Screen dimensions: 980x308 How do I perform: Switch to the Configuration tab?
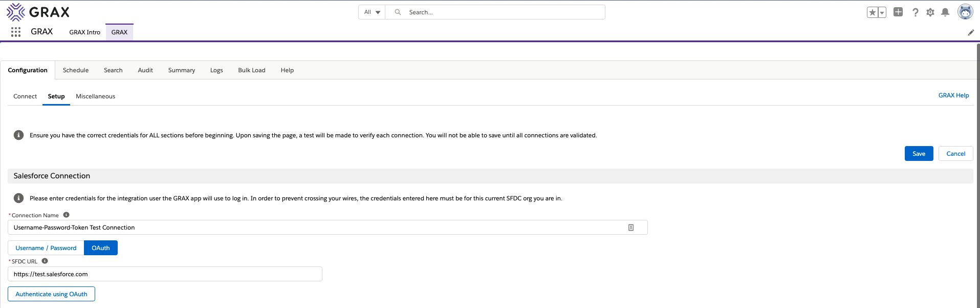[x=28, y=70]
